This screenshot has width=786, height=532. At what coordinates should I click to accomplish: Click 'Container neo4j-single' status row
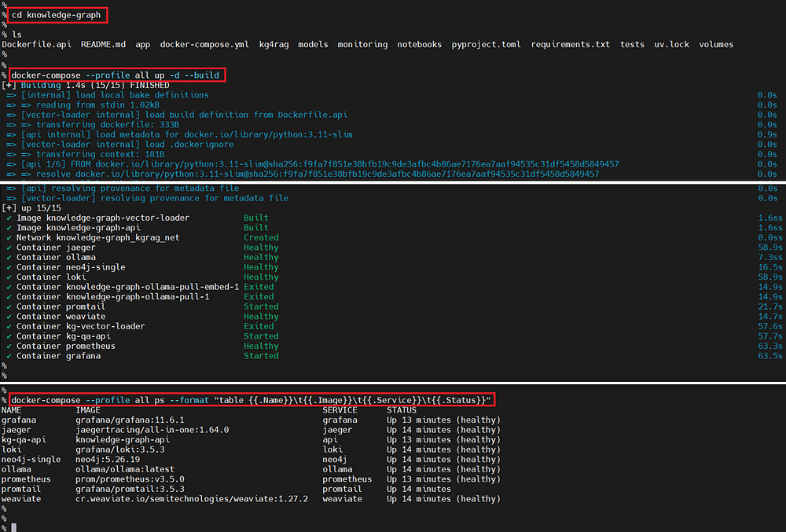(x=394, y=267)
